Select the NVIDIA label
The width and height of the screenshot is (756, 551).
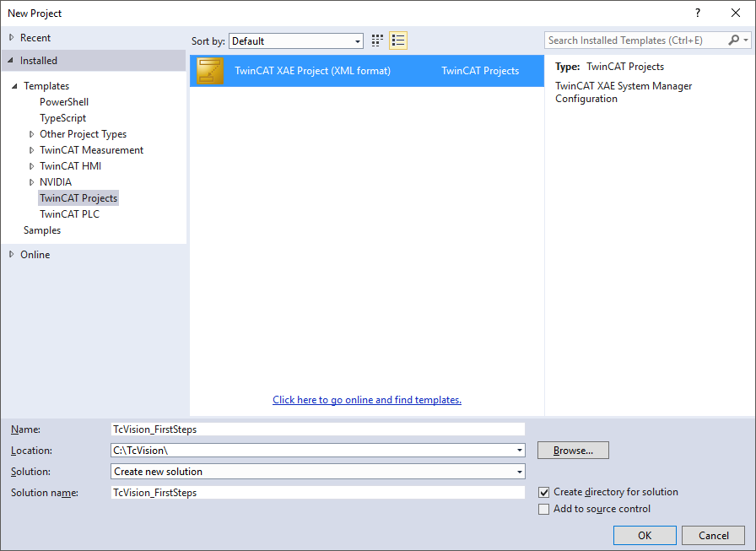point(56,182)
